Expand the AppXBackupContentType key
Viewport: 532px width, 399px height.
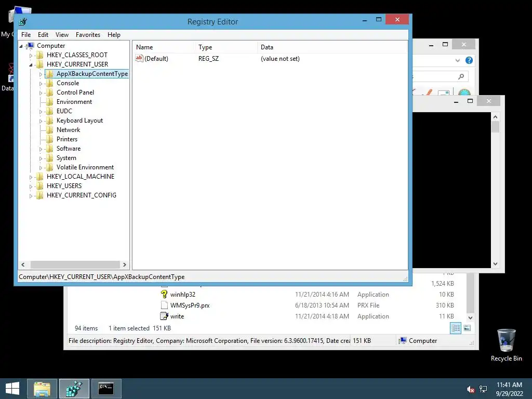click(x=41, y=74)
